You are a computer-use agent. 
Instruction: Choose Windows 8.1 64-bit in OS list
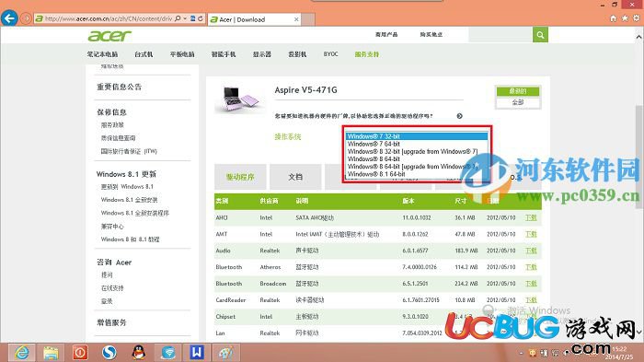(x=417, y=174)
